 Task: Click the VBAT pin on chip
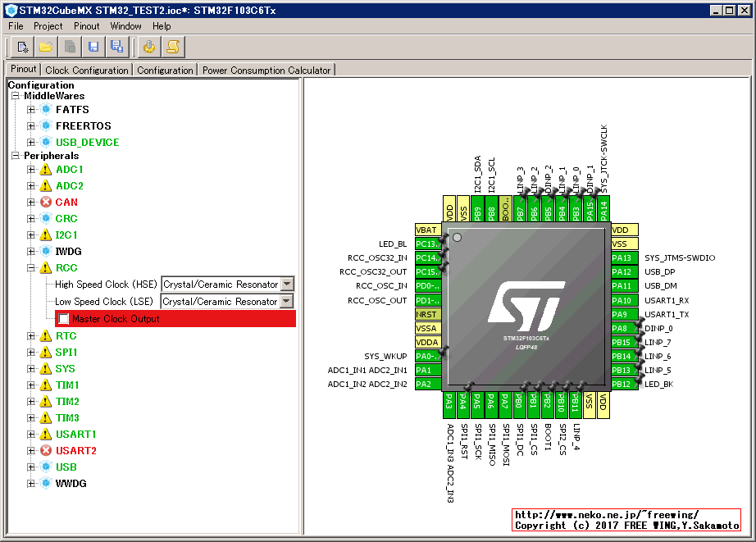(x=428, y=230)
